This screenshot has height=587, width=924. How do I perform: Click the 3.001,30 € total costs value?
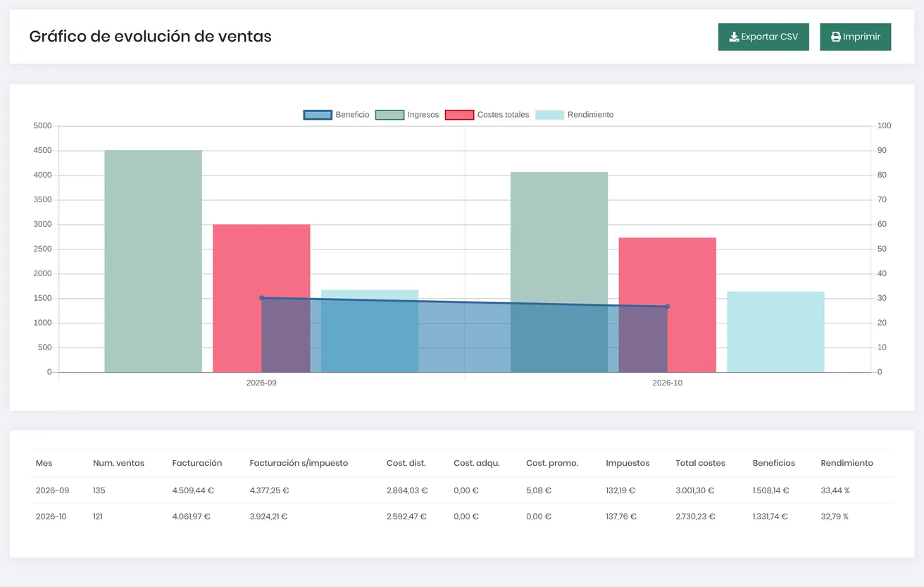point(695,490)
